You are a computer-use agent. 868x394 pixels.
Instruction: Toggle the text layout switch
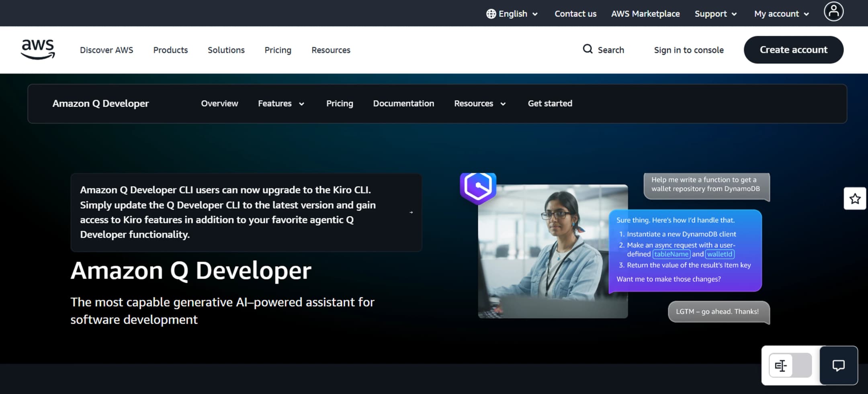790,365
